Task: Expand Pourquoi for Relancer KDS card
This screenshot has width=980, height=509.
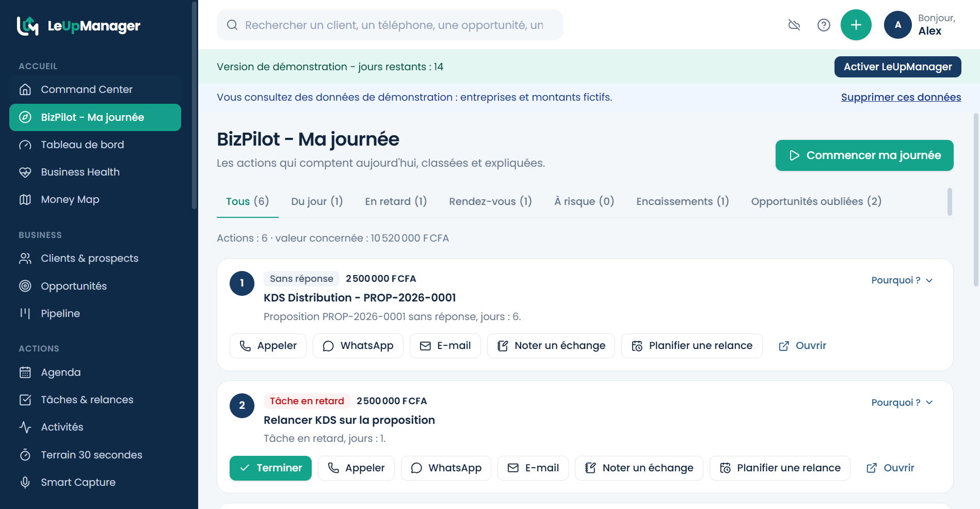Action: tap(902, 403)
